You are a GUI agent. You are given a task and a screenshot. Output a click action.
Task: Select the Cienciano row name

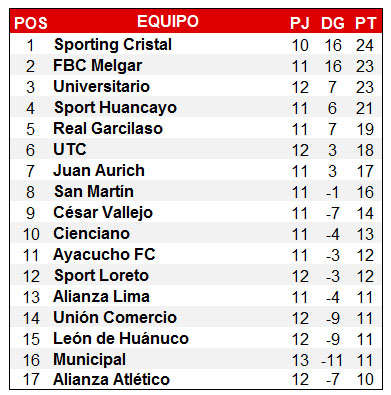click(x=91, y=234)
